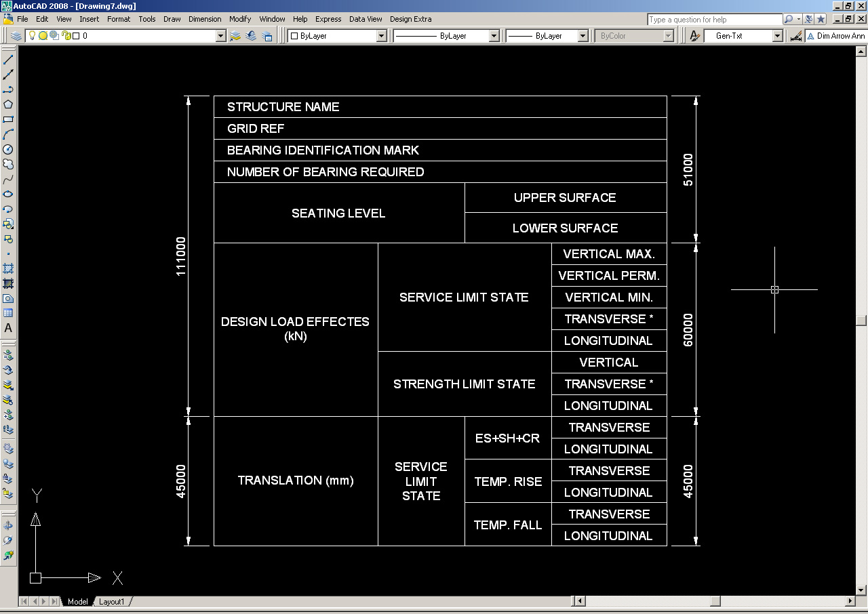Freeze layer 0 via the sun icon
Viewport: 868px width, 614px height.
(43, 36)
